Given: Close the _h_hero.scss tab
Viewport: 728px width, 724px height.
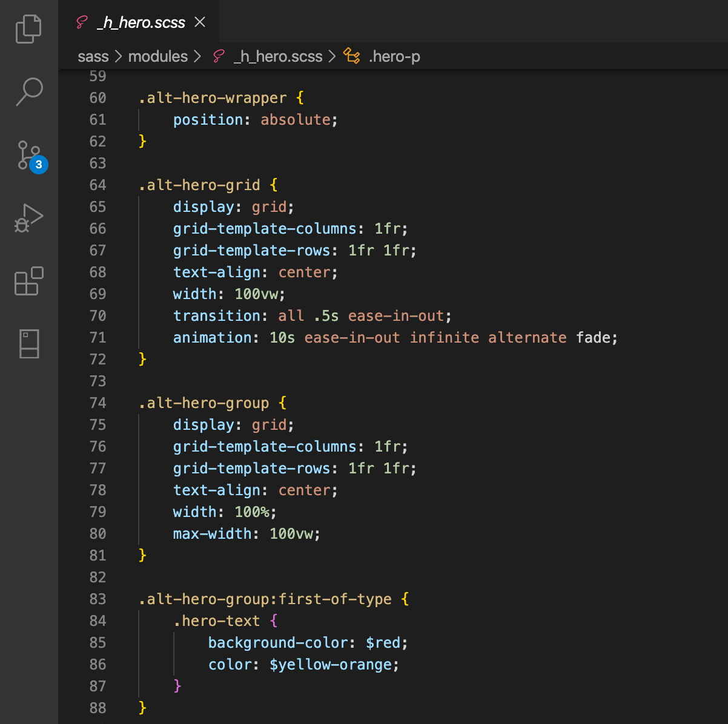Looking at the screenshot, I should click(200, 22).
